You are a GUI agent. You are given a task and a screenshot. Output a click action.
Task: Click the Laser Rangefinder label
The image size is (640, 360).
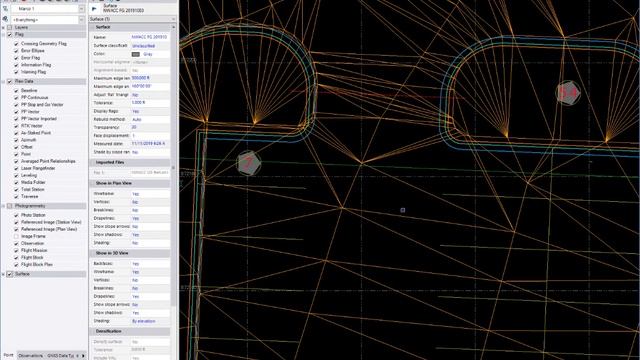(38, 168)
